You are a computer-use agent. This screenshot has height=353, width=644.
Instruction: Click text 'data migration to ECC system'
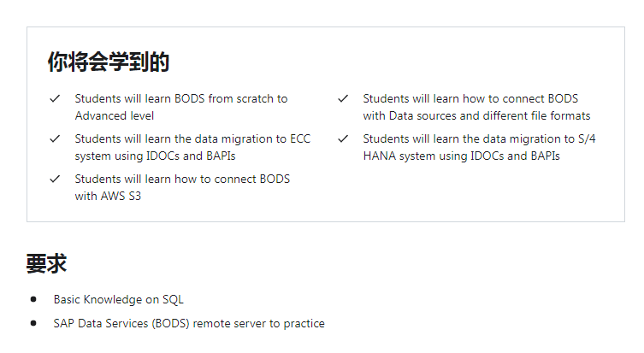192,147
